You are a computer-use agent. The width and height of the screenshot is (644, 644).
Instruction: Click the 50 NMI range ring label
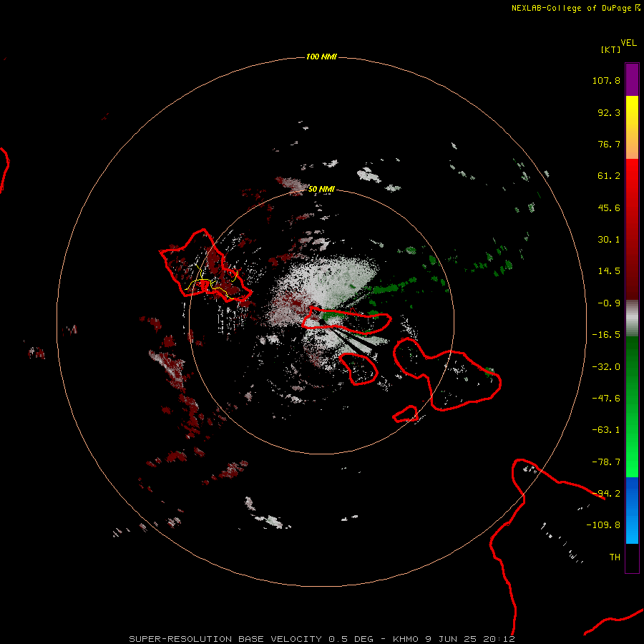click(321, 189)
